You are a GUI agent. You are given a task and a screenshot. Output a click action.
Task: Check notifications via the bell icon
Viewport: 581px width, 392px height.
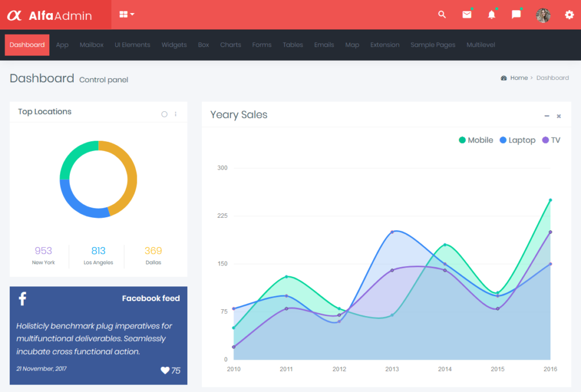(x=491, y=15)
